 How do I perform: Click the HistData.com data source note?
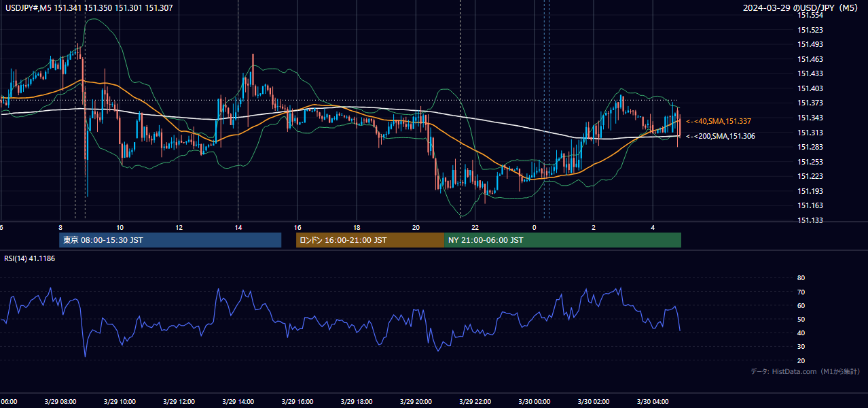click(805, 371)
